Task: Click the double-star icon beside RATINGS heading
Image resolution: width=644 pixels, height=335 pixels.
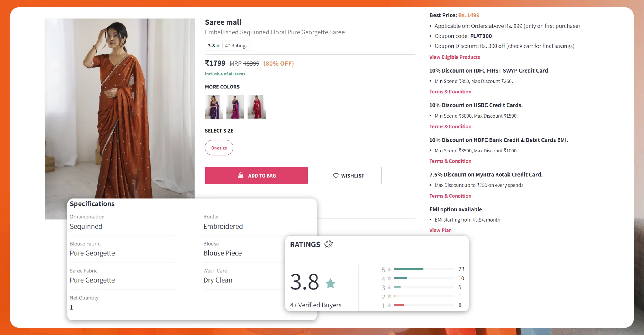Action: [x=328, y=244]
